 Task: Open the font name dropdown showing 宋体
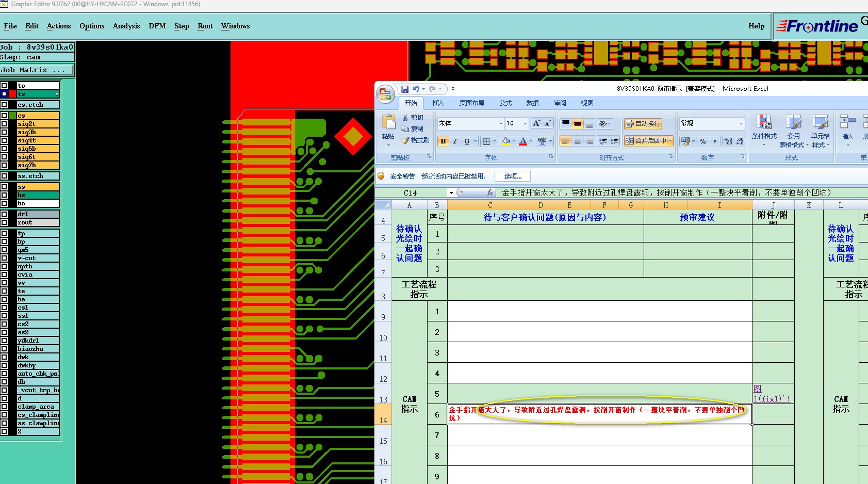pyautogui.click(x=500, y=123)
